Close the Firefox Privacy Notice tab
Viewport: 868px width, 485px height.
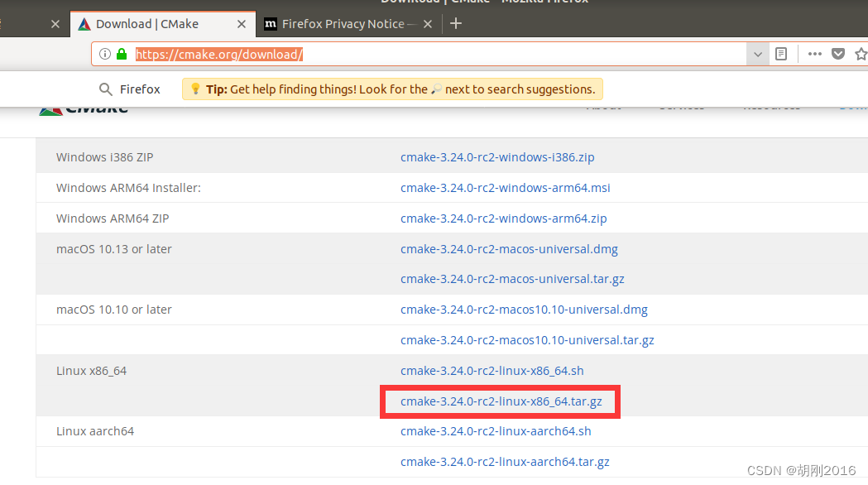pyautogui.click(x=427, y=24)
